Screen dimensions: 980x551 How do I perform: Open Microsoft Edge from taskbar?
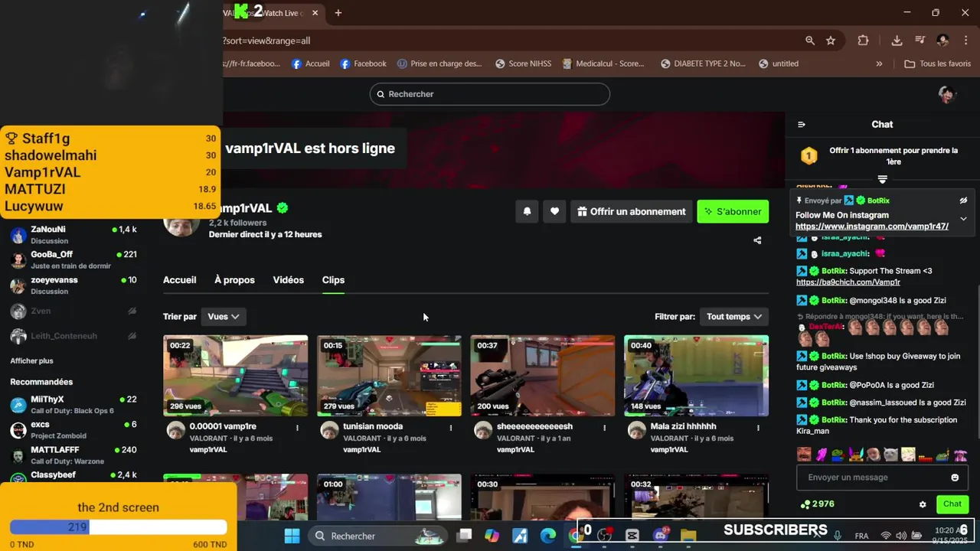tap(548, 536)
